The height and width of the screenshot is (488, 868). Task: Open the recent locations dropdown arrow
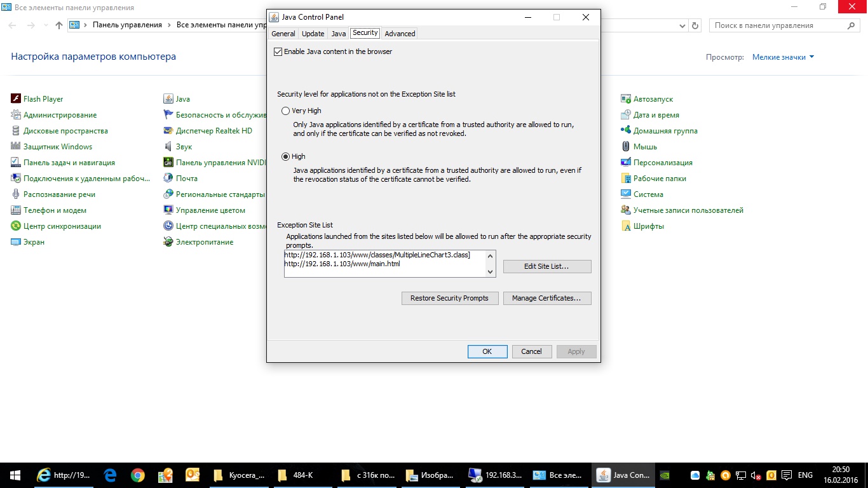pyautogui.click(x=45, y=25)
